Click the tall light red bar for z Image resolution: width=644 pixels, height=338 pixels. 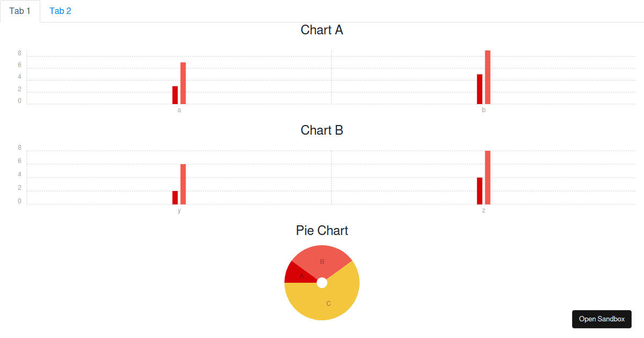(x=488, y=178)
